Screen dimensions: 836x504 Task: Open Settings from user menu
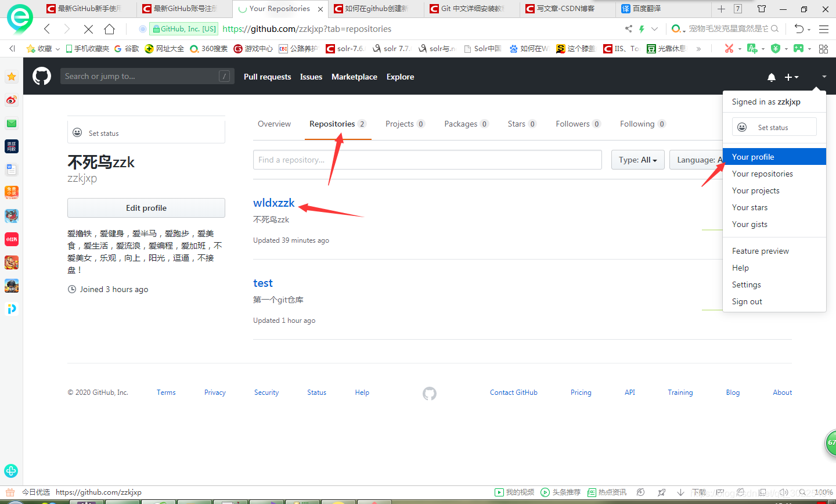[774, 285]
